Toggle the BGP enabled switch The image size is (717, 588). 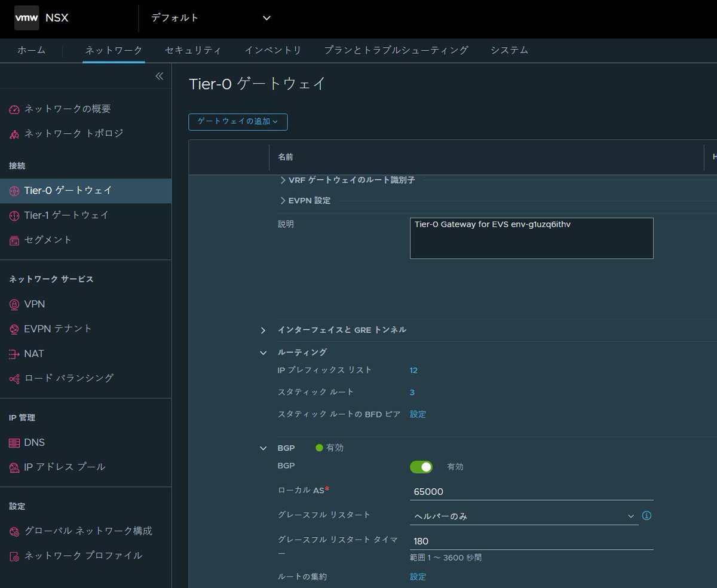click(421, 467)
